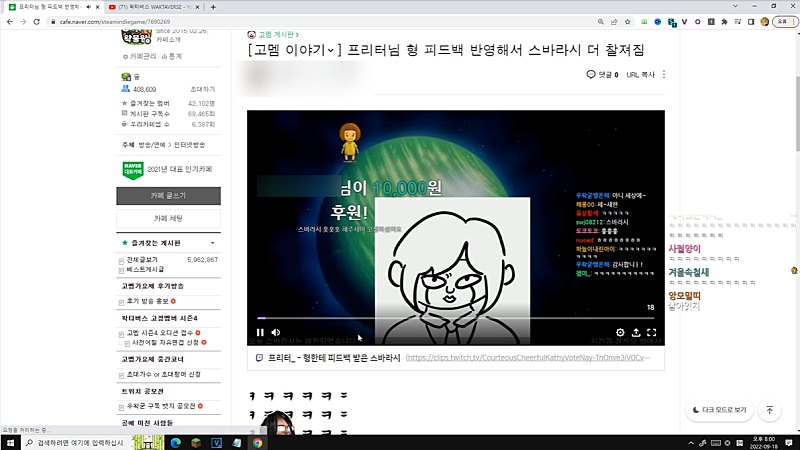Open the media control toolbar icon
This screenshot has width=800, height=450.
point(738,22)
